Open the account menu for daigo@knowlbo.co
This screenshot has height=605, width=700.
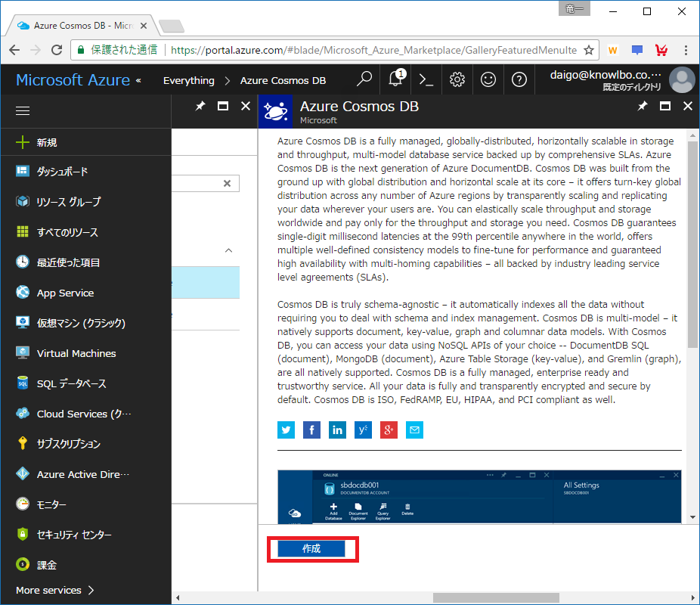click(x=606, y=80)
